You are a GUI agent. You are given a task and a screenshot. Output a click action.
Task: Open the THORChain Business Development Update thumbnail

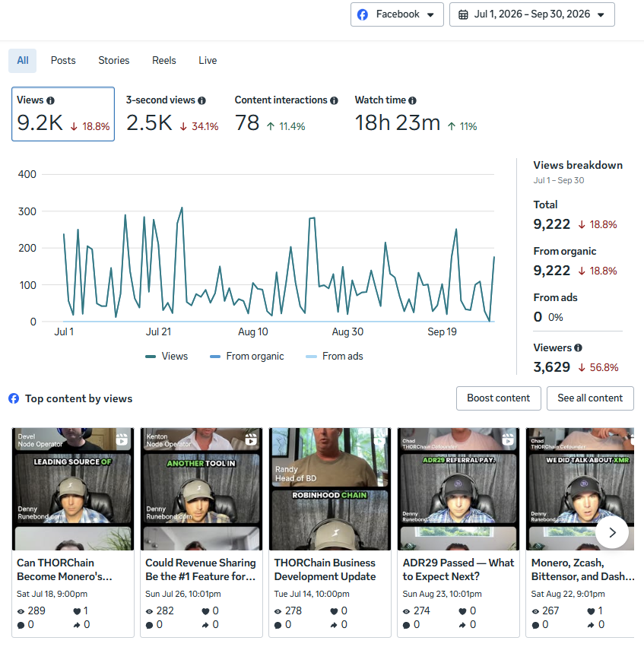(330, 489)
